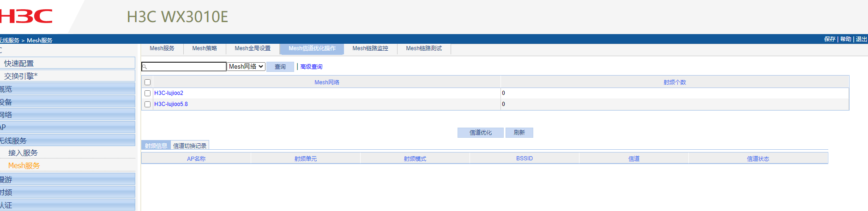This screenshot has height=211, width=868.
Task: Open the 快速配置 sidebar item
Action: coord(67,63)
